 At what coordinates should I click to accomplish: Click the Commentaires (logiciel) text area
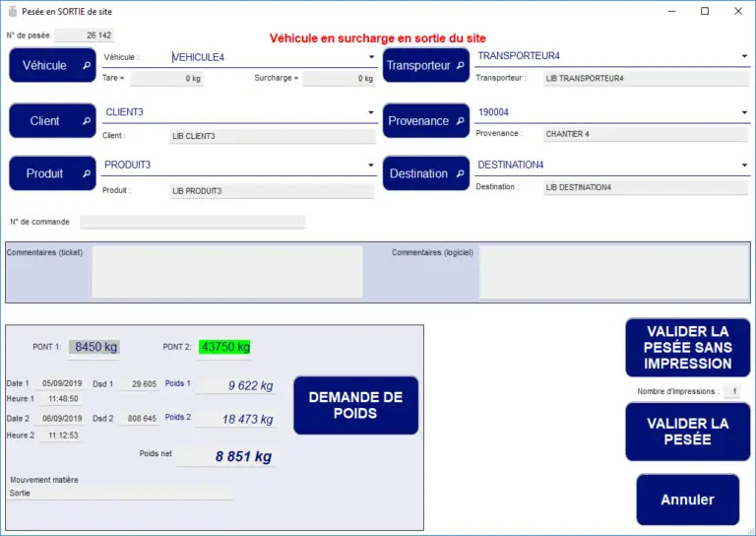614,272
